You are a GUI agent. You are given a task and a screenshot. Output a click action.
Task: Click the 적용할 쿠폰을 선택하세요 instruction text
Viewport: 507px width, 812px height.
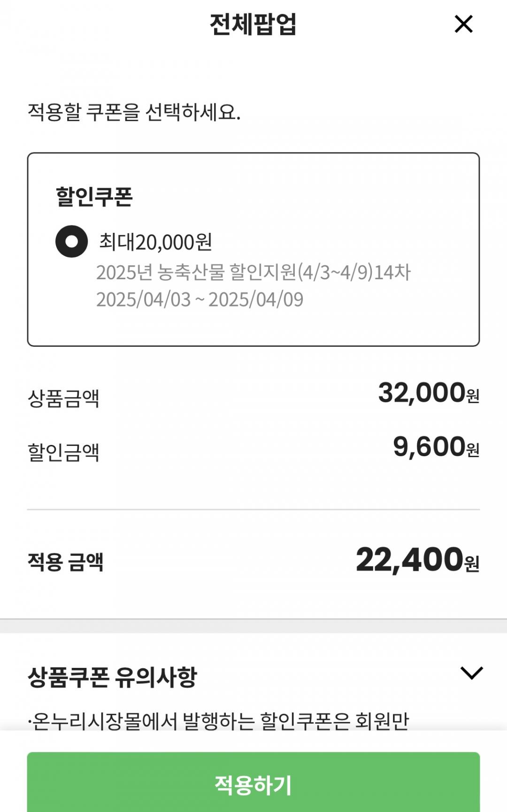pos(134,112)
